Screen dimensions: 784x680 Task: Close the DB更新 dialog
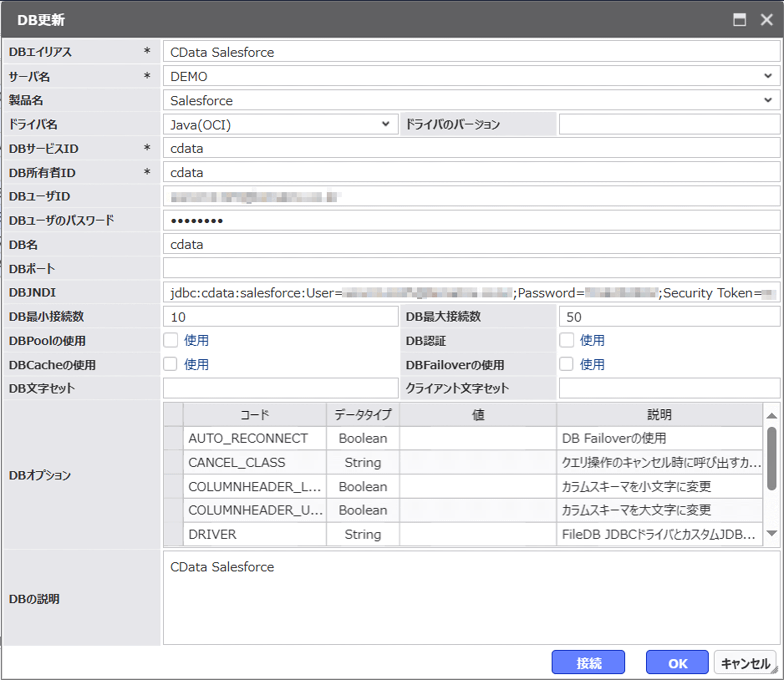[x=766, y=19]
